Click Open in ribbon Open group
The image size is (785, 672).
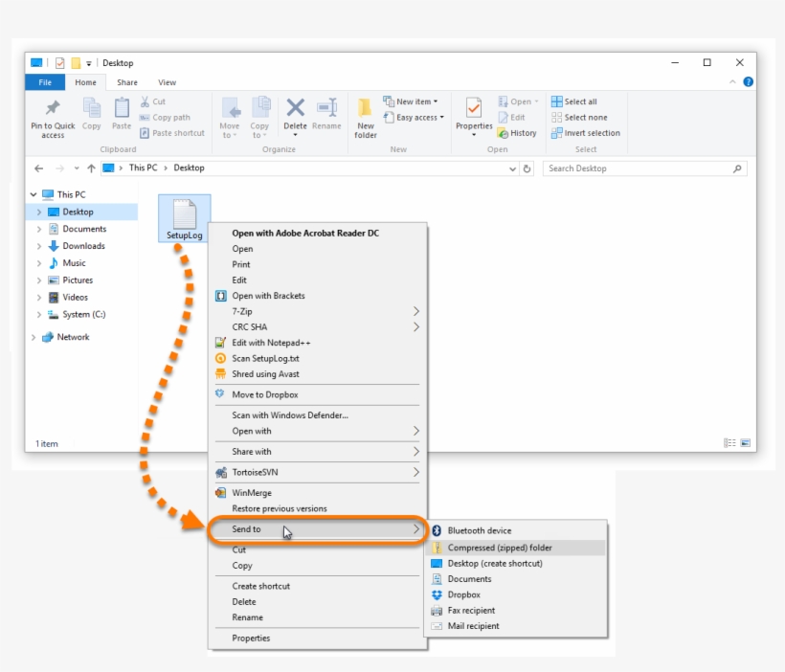coord(518,101)
